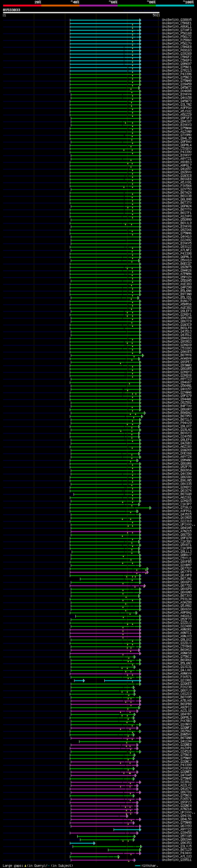Open hit UniRef100_Q38805
Image resolution: width=197 pixels, height=868 pixels.
[x=177, y=20]
